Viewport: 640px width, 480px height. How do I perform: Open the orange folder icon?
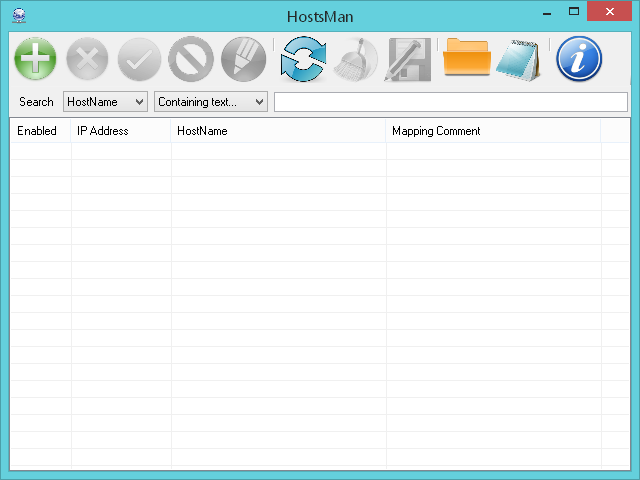click(x=467, y=57)
